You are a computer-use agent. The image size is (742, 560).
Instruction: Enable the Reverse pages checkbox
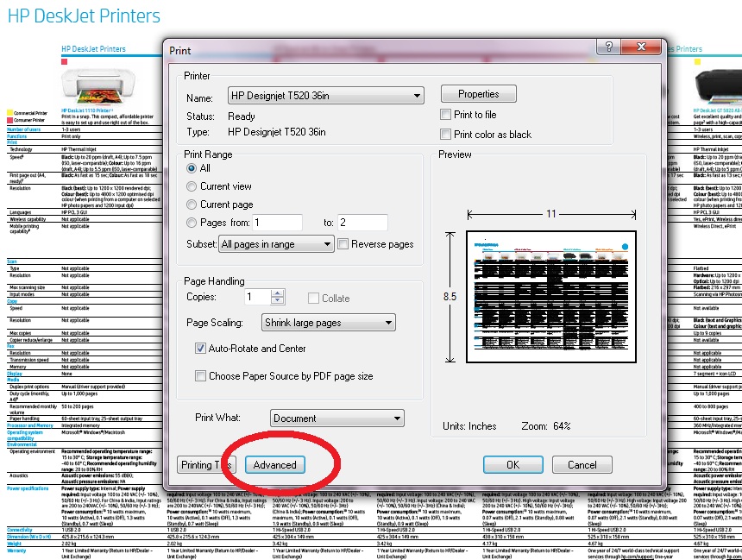pyautogui.click(x=343, y=243)
